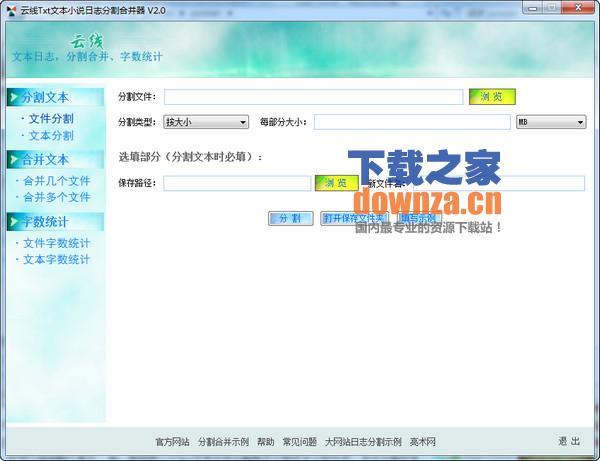Viewport: 600px width, 461px height.
Task: Click the arrow icon beside 分割文本 header
Action: click(x=14, y=97)
